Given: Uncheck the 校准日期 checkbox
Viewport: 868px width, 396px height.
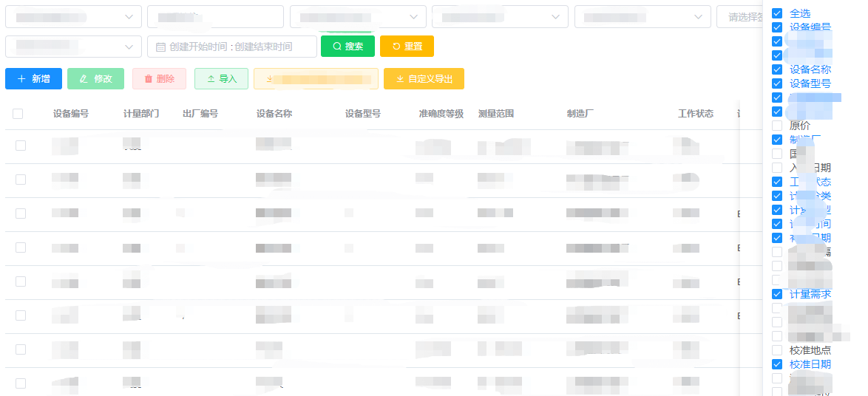Looking at the screenshot, I should pos(777,364).
